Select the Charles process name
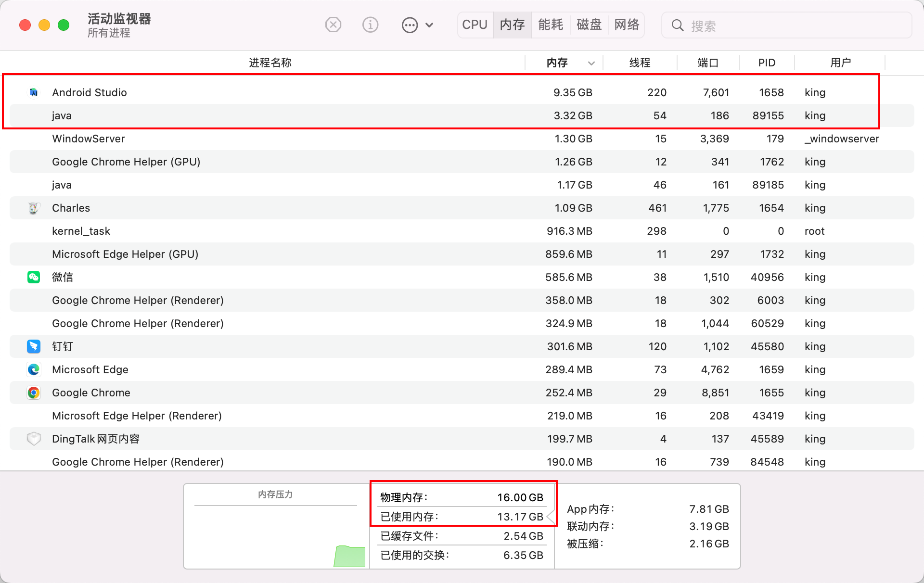Screen dimensions: 924x583 point(71,208)
